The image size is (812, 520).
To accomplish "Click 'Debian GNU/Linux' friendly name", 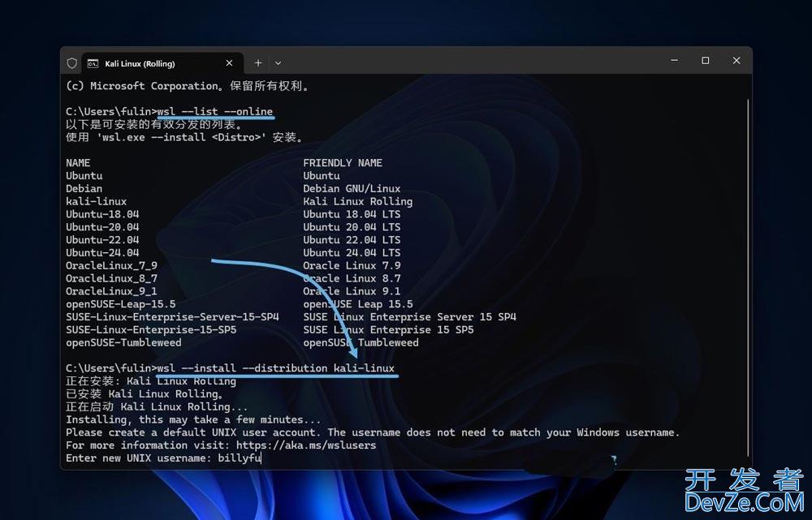I will click(x=352, y=188).
